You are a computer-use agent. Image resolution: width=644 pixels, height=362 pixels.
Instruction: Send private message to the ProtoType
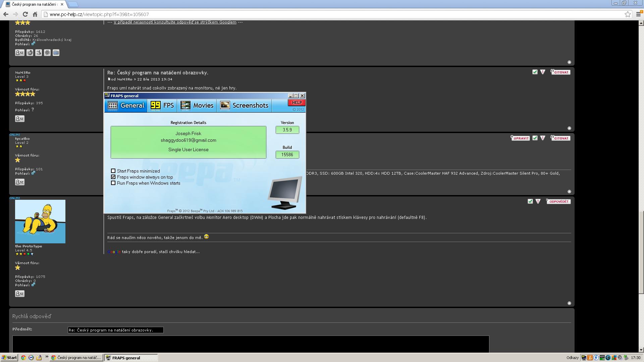point(20,294)
